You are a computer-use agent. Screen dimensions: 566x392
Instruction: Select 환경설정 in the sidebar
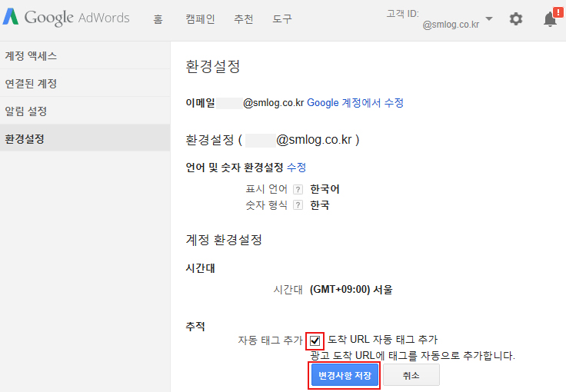[x=85, y=138]
